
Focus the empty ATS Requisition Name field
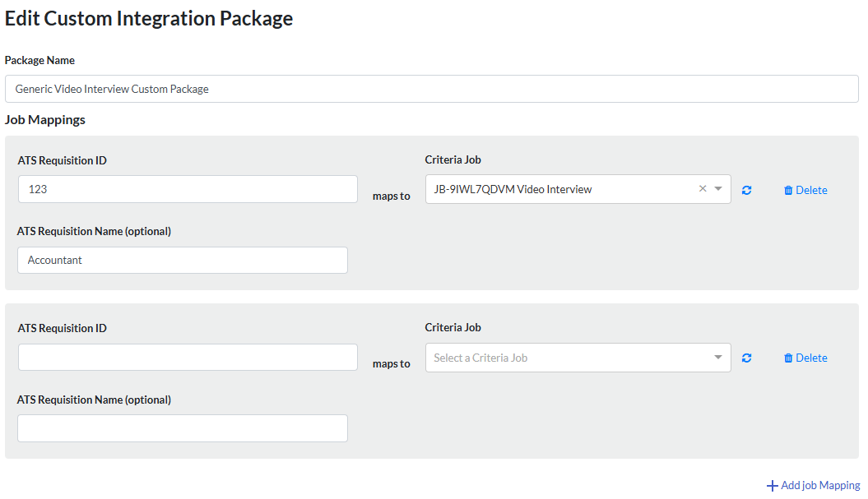182,427
